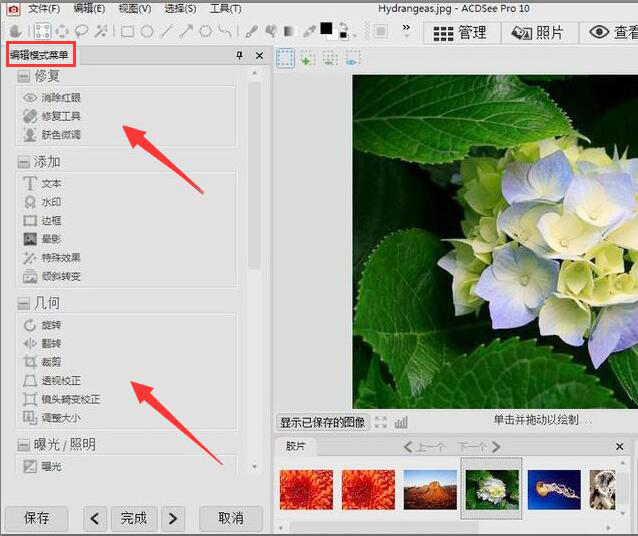Image resolution: width=638 pixels, height=536 pixels.
Task: Click the 保存 button
Action: point(37,518)
